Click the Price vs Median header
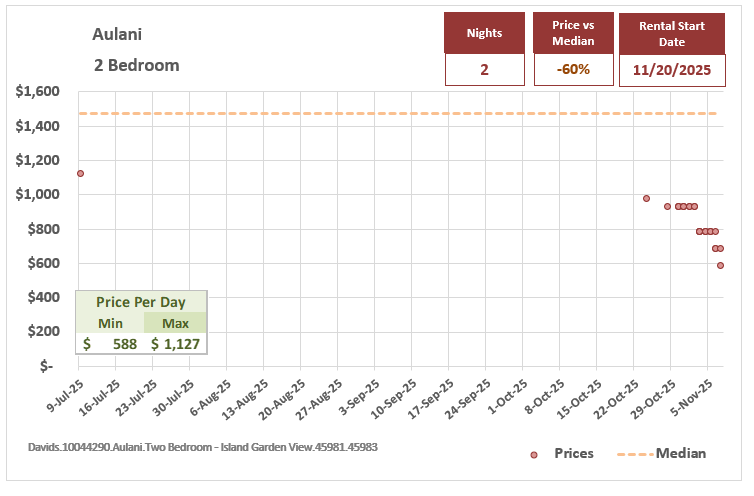Viewport: 754px width, 496px height. click(572, 33)
